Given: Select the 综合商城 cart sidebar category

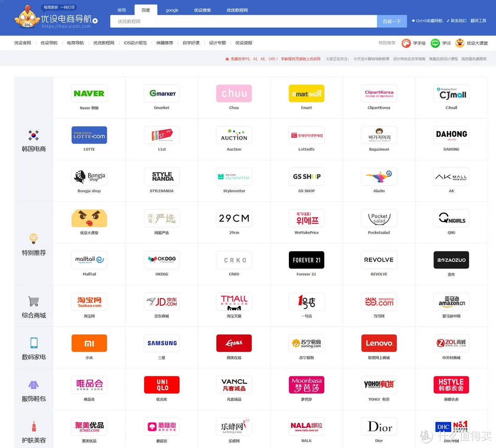Looking at the screenshot, I should (x=34, y=307).
